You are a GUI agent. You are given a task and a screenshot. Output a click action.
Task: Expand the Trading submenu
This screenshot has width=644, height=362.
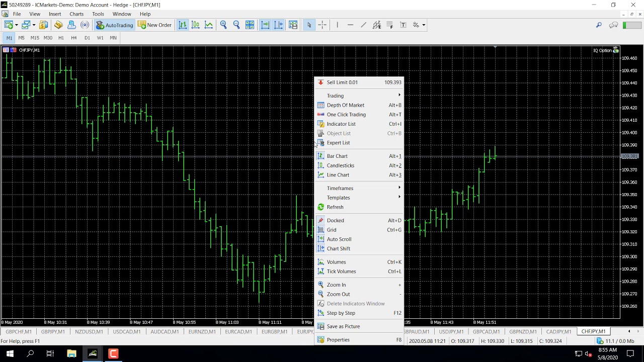(359, 96)
